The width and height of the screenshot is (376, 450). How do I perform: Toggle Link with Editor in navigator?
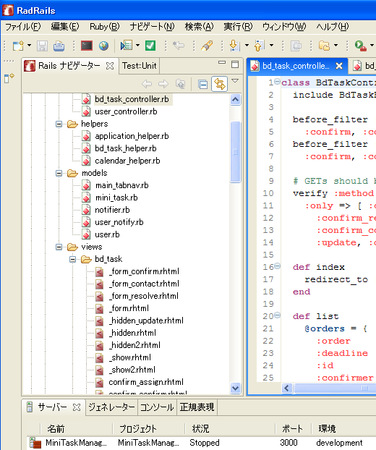click(219, 84)
